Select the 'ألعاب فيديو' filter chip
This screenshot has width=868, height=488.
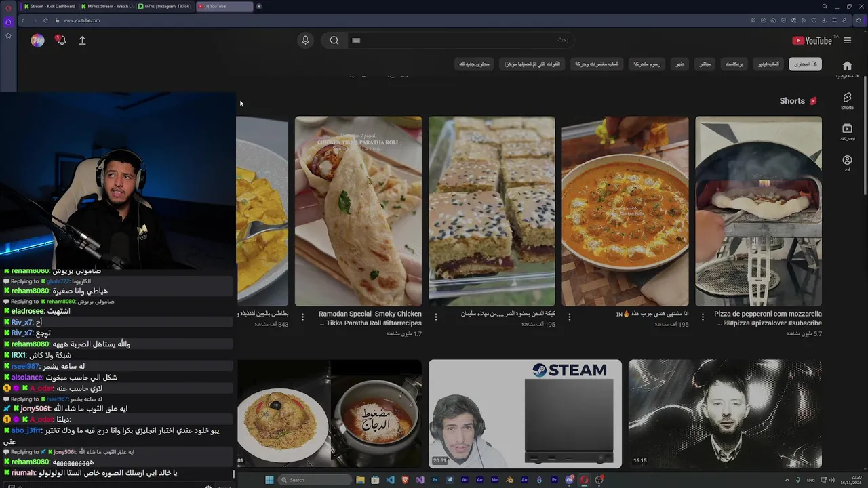coord(769,64)
